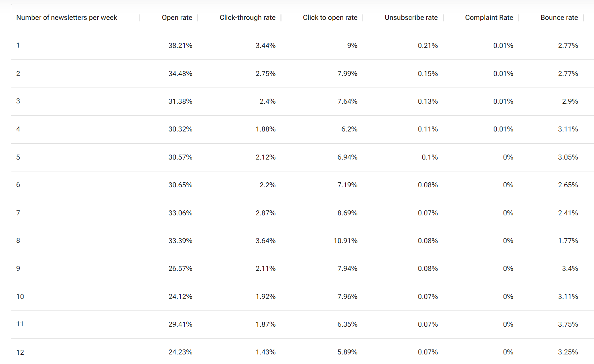
Task: Select the 3.64% click-through rate cell
Action: (265, 241)
